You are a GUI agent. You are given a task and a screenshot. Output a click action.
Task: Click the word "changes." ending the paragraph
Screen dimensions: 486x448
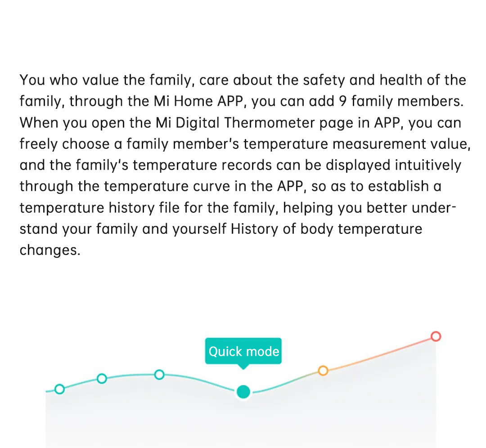click(x=50, y=251)
